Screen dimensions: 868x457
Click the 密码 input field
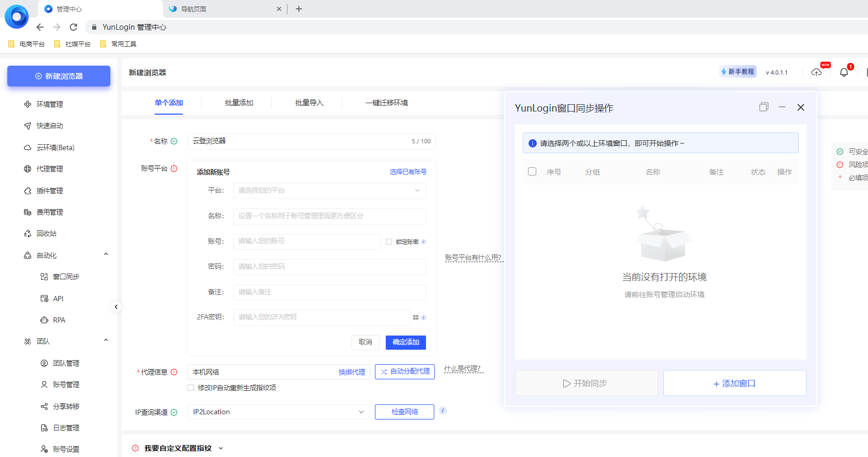click(330, 267)
